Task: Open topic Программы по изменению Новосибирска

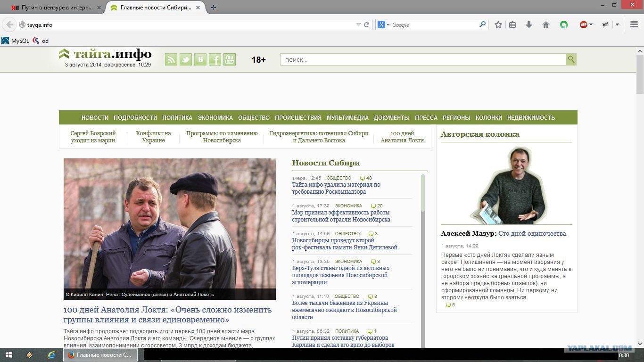Action: (222, 137)
